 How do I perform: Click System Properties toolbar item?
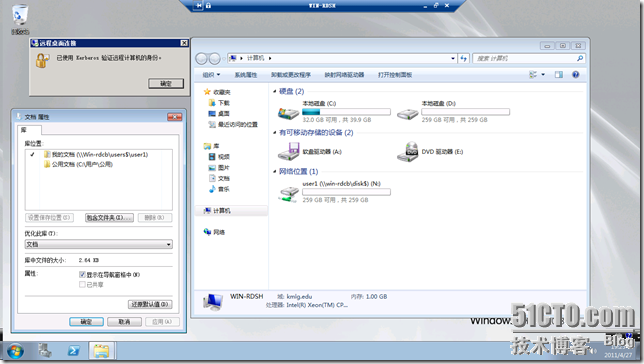[x=246, y=75]
